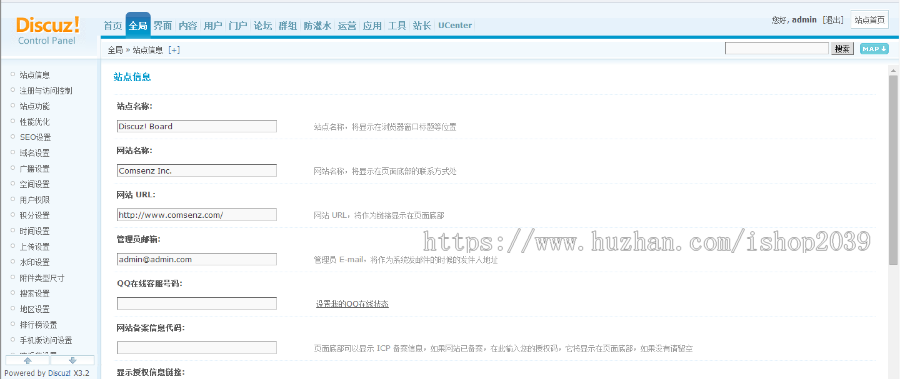Open 排行榜设置 in the sidebar
This screenshot has height=379, width=900.
(38, 325)
